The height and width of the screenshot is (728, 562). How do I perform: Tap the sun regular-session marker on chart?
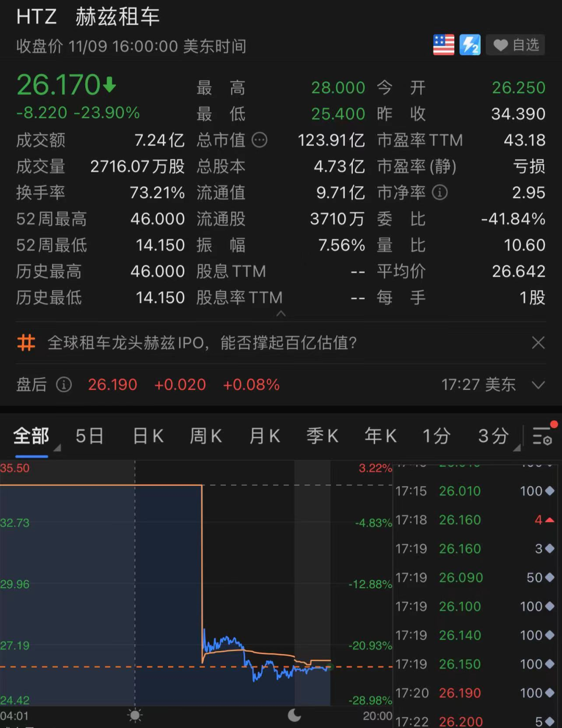click(135, 716)
